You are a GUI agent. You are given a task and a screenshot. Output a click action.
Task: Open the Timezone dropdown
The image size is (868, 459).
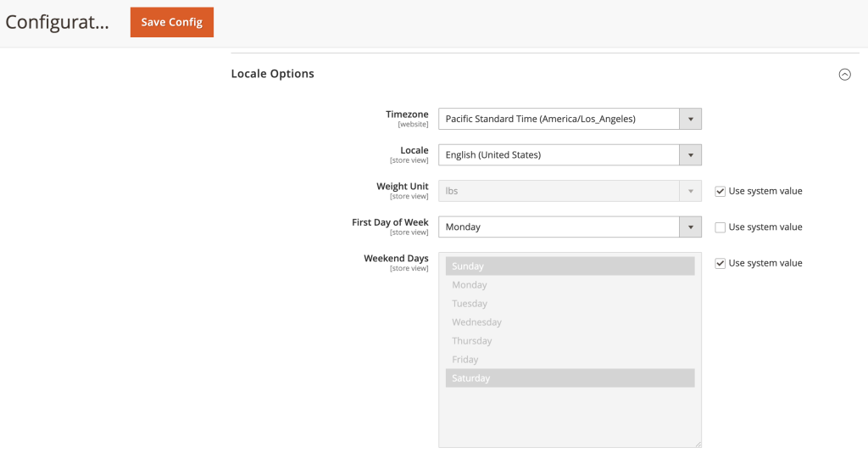tap(559, 119)
